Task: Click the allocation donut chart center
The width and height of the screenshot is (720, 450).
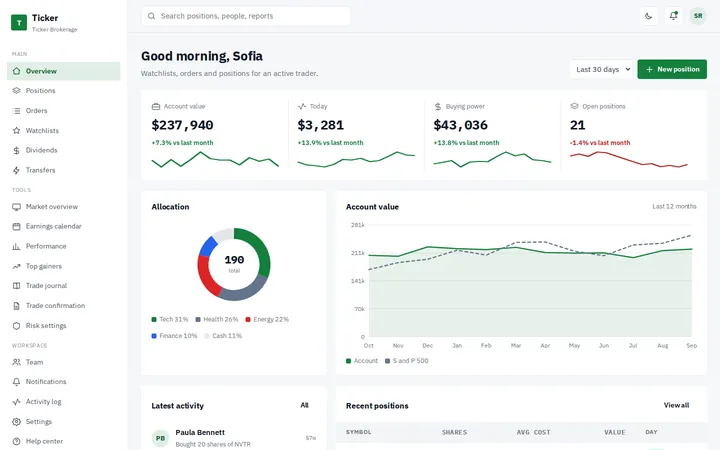Action: pos(234,264)
